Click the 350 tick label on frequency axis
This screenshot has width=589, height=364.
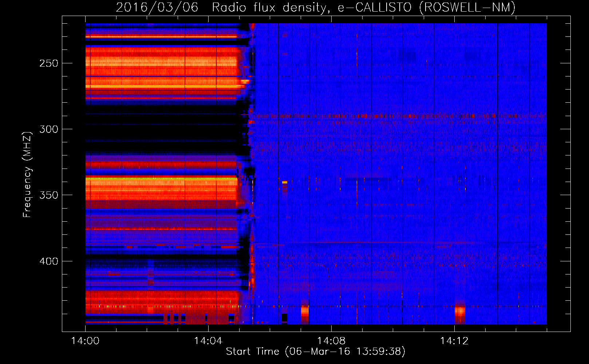(x=49, y=195)
